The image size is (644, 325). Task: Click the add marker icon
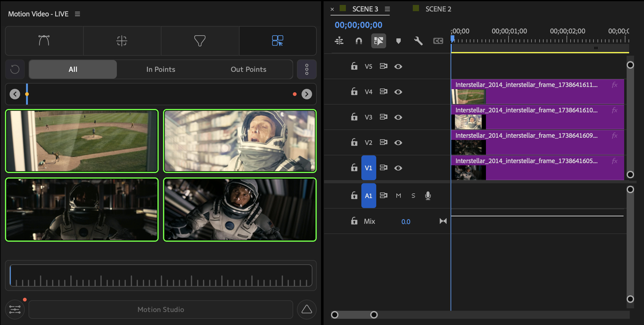click(x=398, y=41)
